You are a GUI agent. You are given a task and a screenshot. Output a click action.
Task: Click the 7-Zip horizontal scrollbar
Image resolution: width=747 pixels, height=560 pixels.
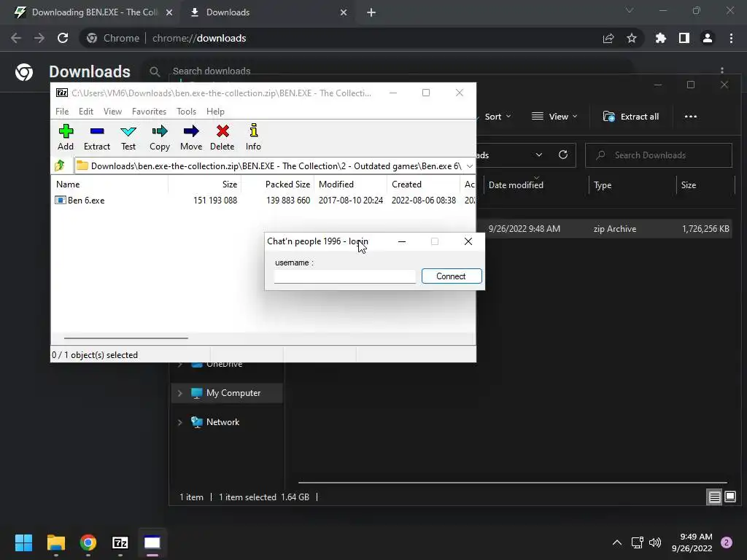coord(126,338)
